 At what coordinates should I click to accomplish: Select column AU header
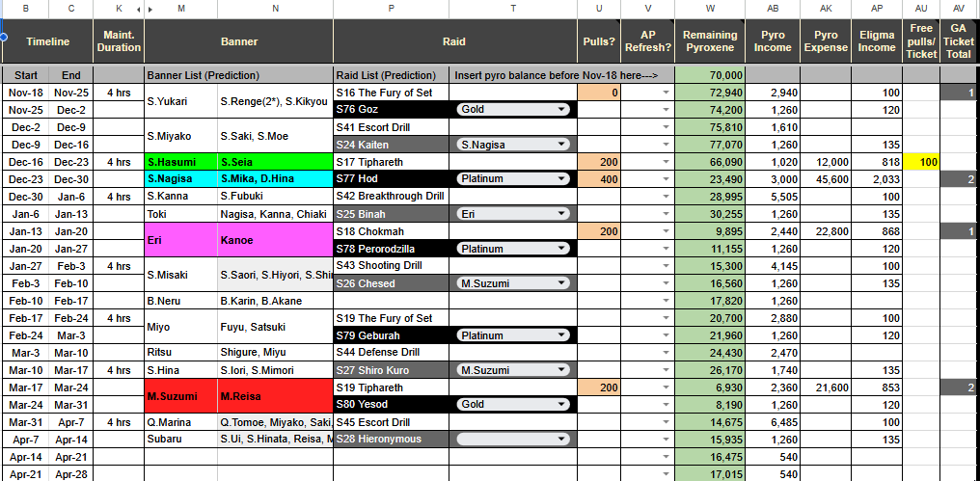(921, 9)
